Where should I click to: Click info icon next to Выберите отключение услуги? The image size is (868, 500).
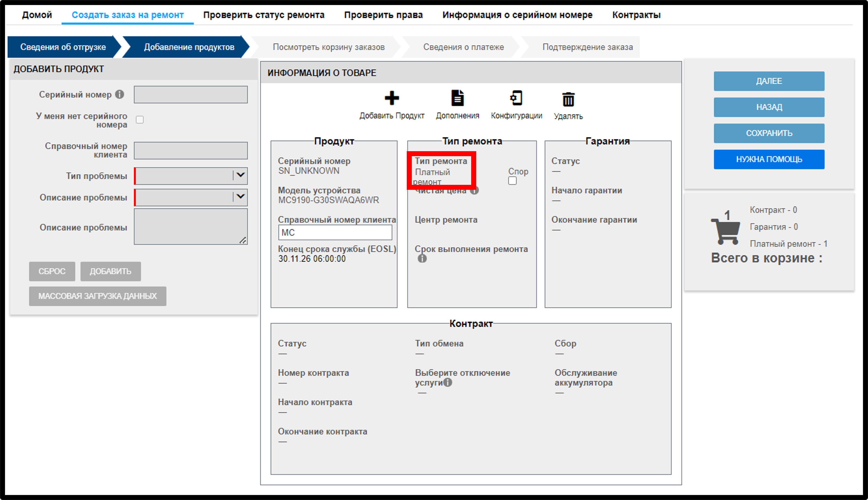point(447,382)
